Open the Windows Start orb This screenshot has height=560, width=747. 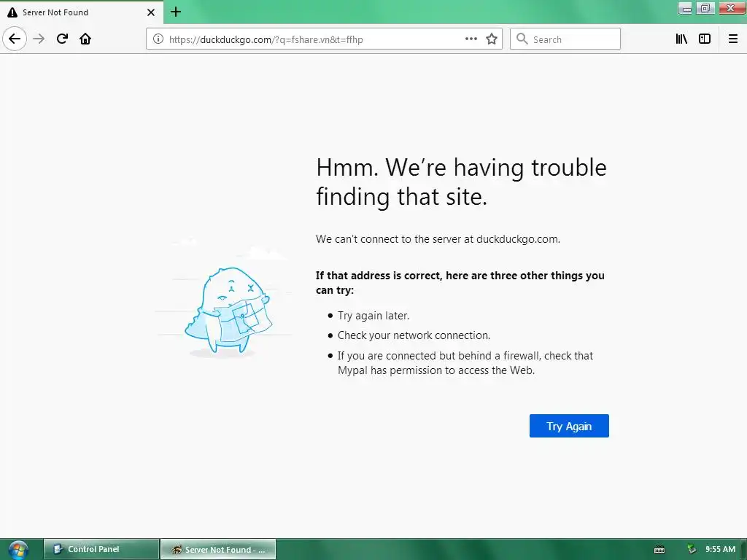[18, 550]
